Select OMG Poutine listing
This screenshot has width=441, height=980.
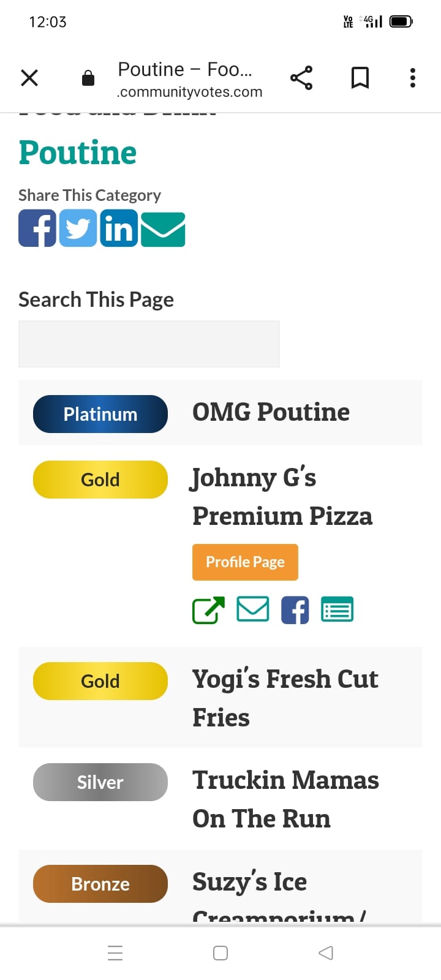(271, 412)
